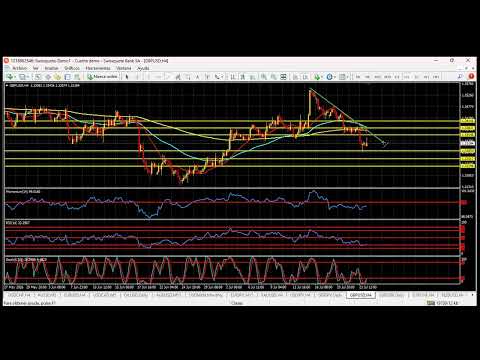Click the Periods clock icon

click(329, 77)
